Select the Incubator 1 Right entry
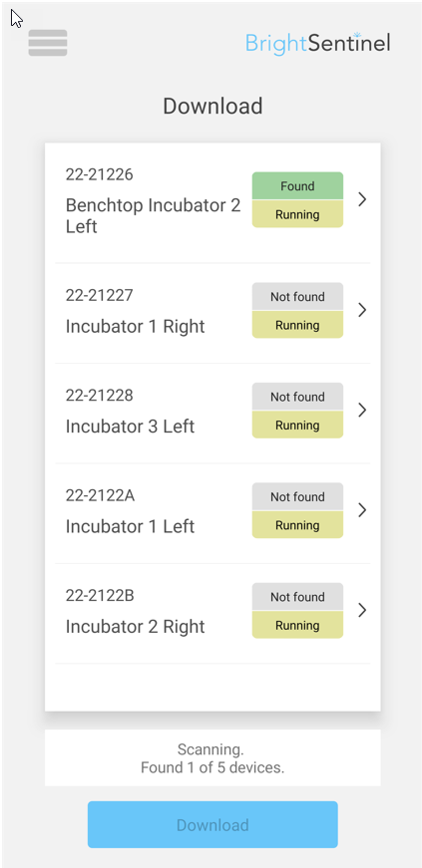The width and height of the screenshot is (422, 868). click(x=212, y=313)
